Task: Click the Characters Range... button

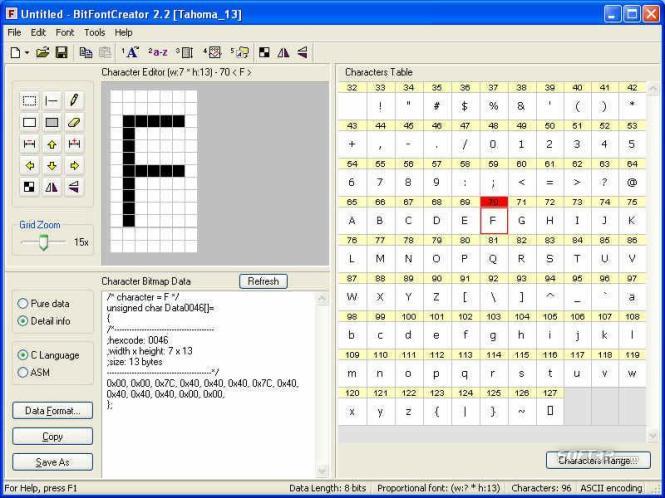Action: pos(598,460)
